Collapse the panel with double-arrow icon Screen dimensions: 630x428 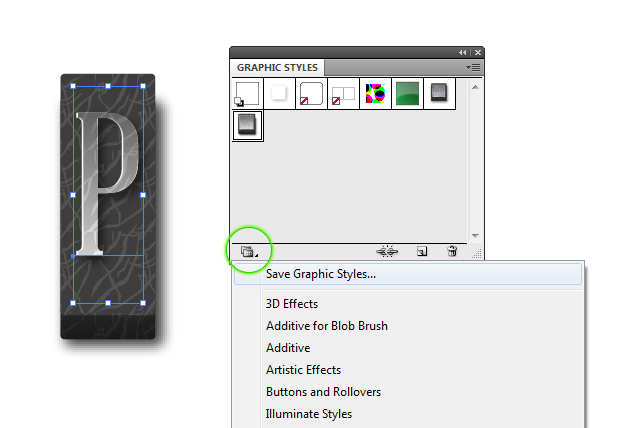click(462, 53)
